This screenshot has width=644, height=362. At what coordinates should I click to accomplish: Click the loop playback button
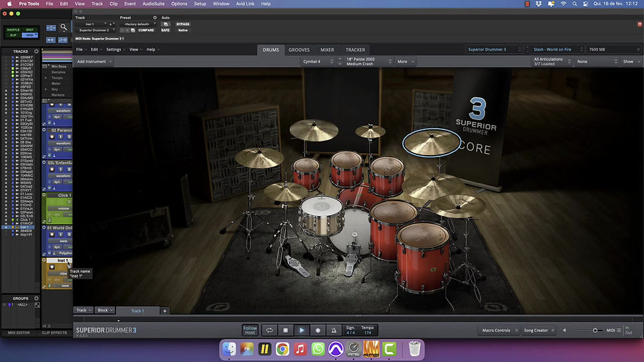point(269,330)
